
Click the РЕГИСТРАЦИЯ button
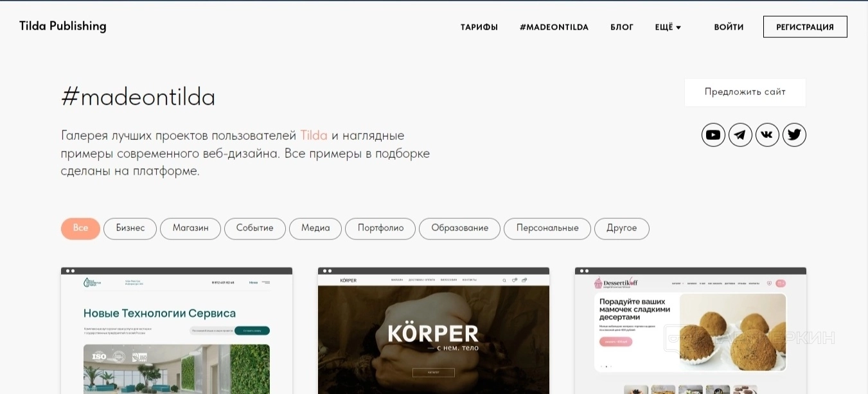click(805, 27)
